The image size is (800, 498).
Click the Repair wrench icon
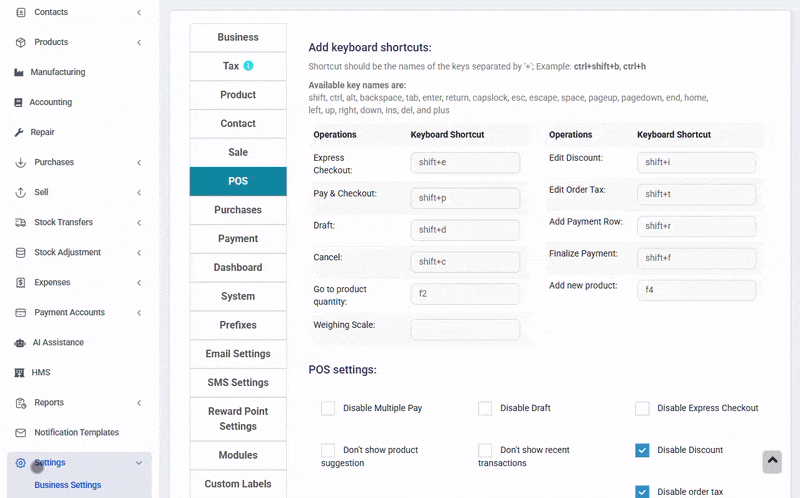click(x=19, y=133)
